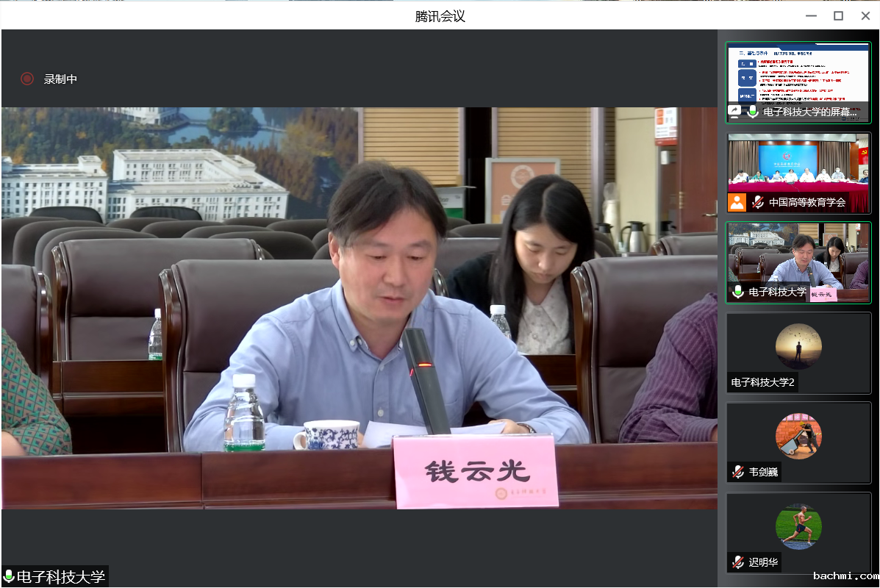Image resolution: width=880 pixels, height=588 pixels.
Task: Click the 电子科技大学 name label on main video
Action: [x=61, y=577]
